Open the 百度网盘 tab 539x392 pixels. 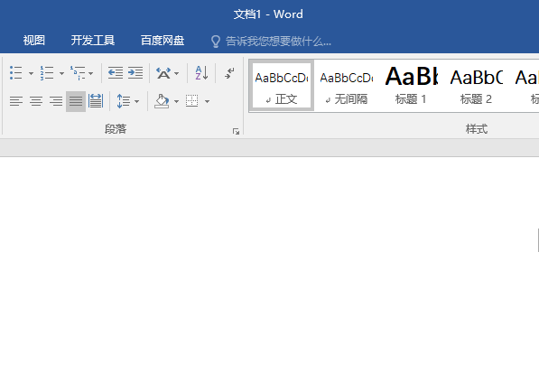(163, 41)
